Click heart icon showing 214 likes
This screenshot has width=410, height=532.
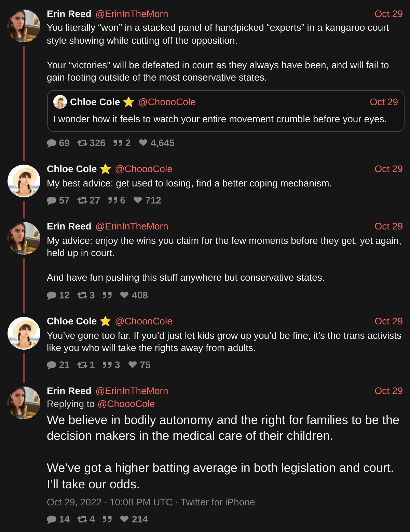coord(124,519)
